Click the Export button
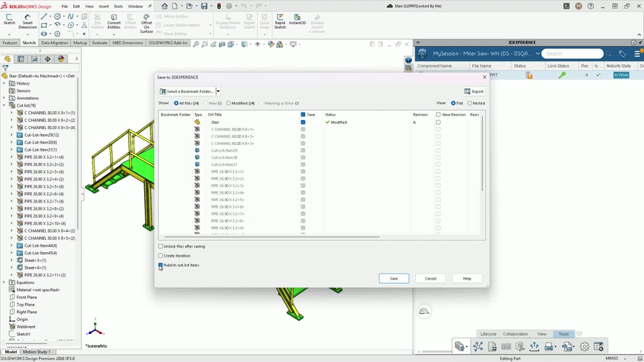Screen dimensions: 644x362 pyautogui.click(x=474, y=92)
